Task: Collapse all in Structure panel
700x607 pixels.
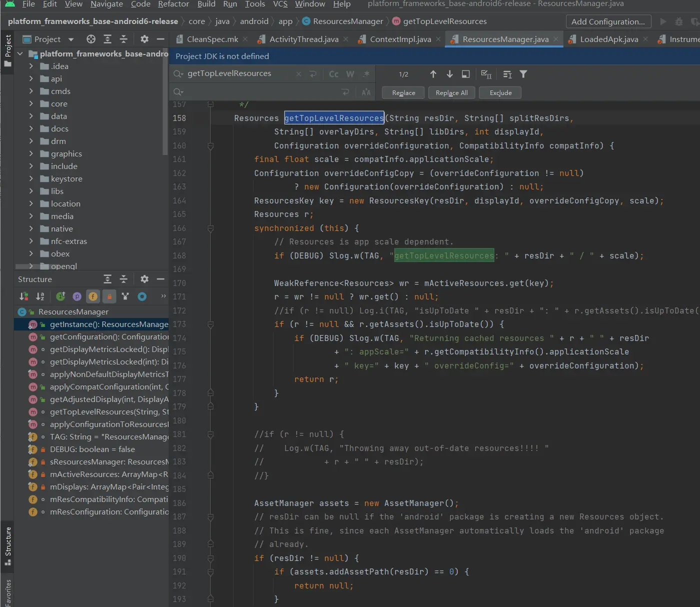Action: click(124, 279)
